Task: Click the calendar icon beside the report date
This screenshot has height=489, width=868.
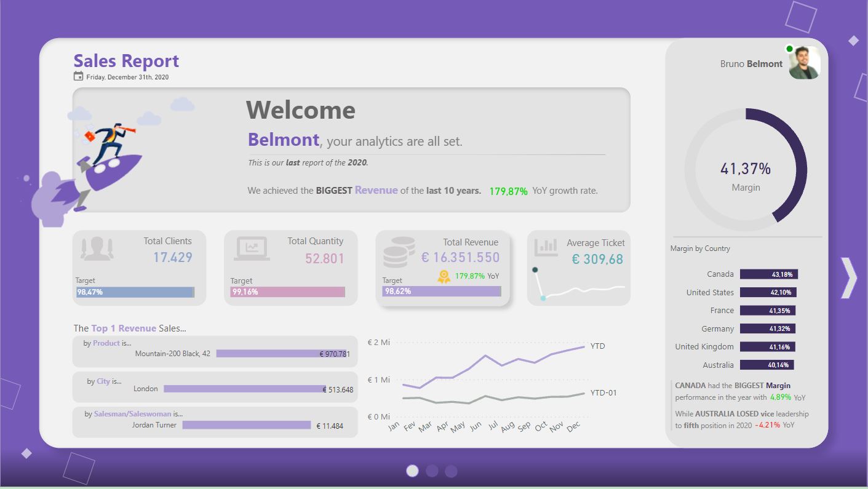Action: [x=78, y=76]
